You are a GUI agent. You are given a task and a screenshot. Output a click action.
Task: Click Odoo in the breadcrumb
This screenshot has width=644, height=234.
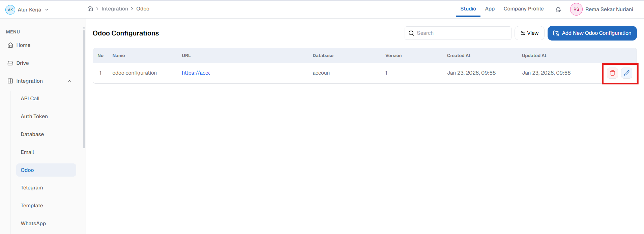pos(143,9)
